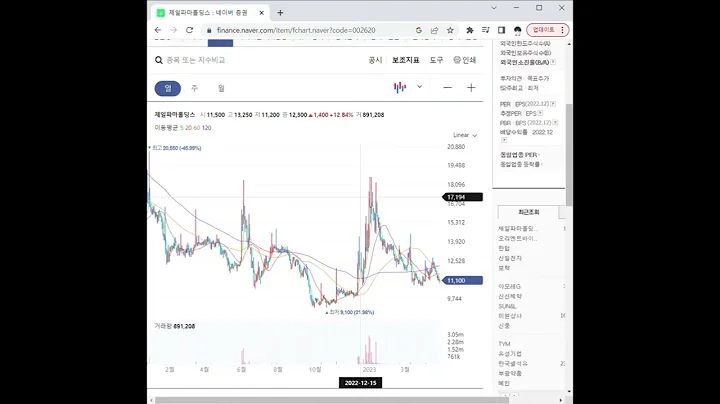Go back using browser back arrow
Screen dimensions: 720x404
click(158, 30)
